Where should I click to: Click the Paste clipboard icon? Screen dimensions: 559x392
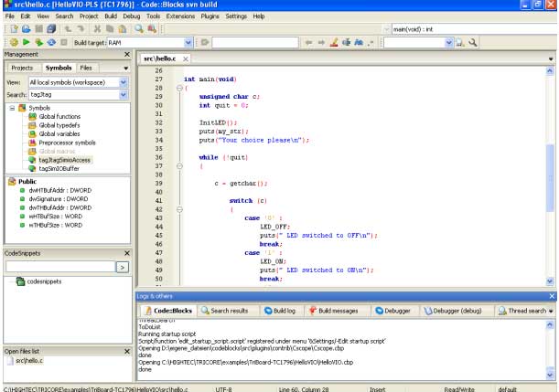123,29
